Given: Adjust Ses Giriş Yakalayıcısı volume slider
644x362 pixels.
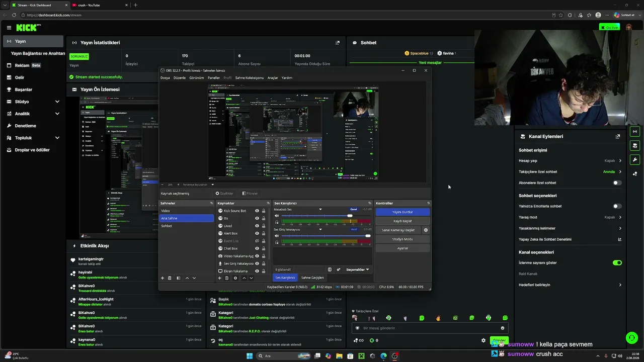Looking at the screenshot, I should [x=326, y=236].
